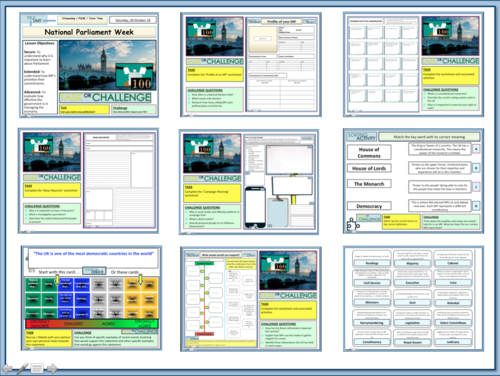Advance with the right arrow icon
This screenshot has width=500, height=376.
(52, 368)
